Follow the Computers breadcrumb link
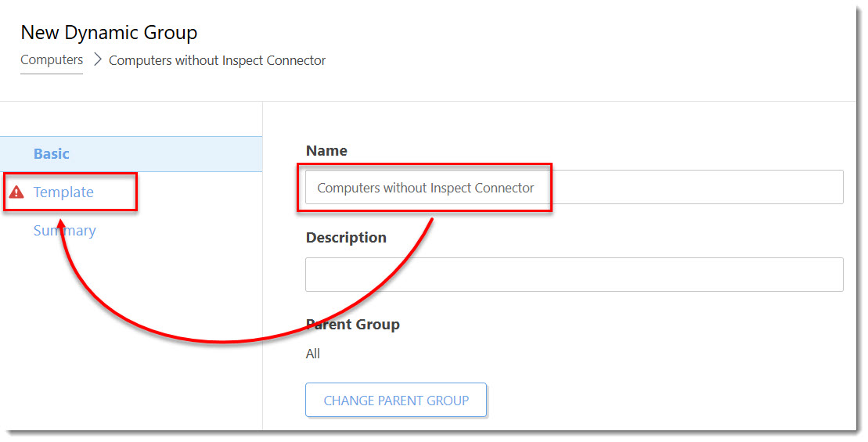868x442 pixels. click(x=52, y=59)
